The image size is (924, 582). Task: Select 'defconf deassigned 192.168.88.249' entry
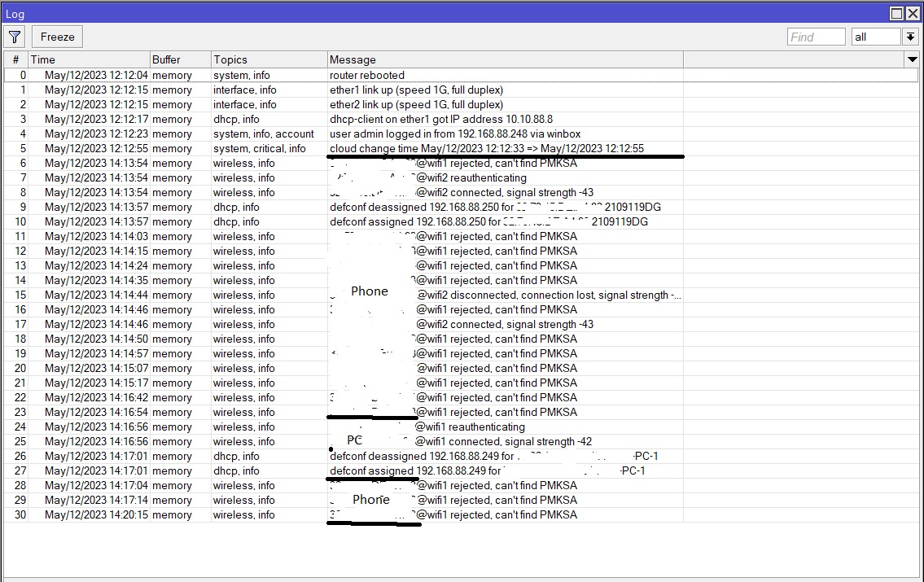click(x=461, y=457)
